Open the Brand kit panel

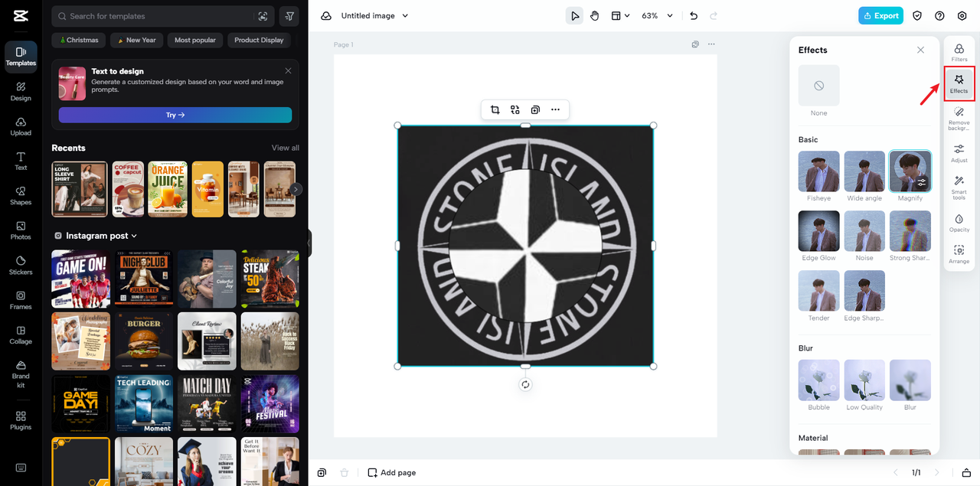tap(21, 373)
